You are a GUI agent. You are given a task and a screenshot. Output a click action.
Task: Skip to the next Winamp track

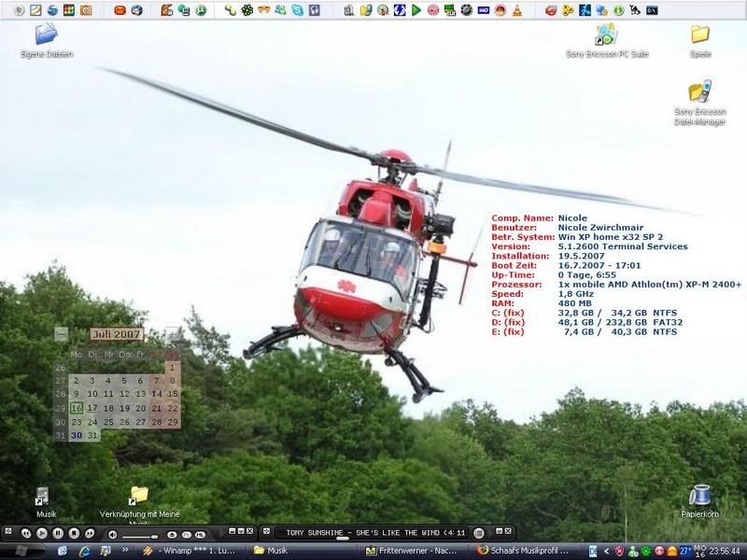tap(92, 533)
